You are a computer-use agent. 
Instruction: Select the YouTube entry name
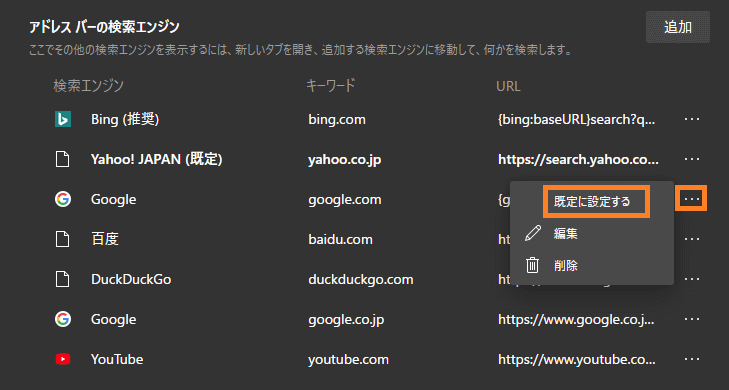(x=117, y=359)
